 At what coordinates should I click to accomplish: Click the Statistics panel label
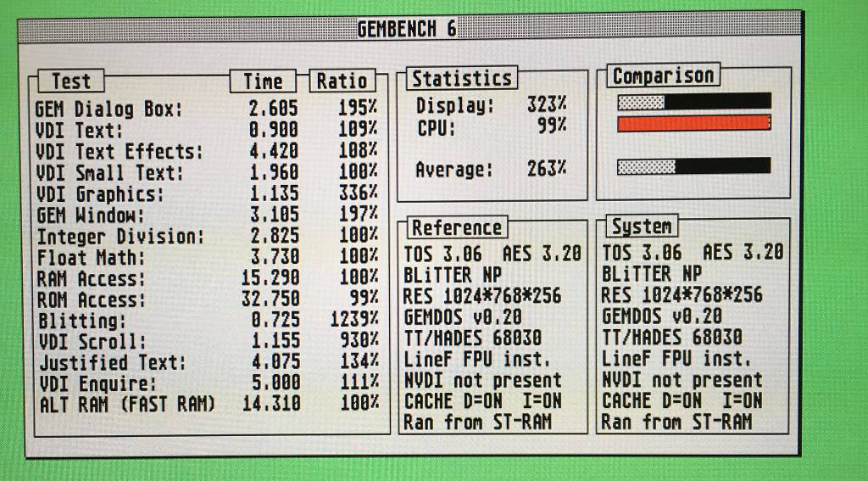click(x=462, y=78)
